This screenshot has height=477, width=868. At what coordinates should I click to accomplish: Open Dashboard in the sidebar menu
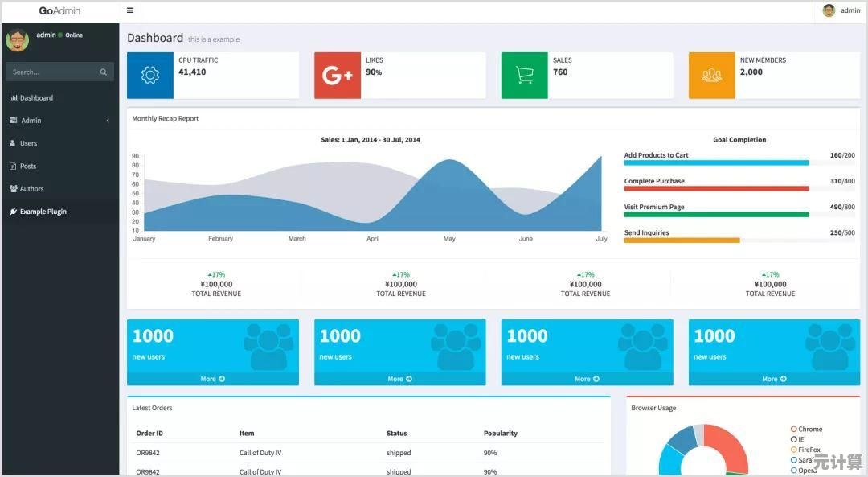tap(60, 98)
